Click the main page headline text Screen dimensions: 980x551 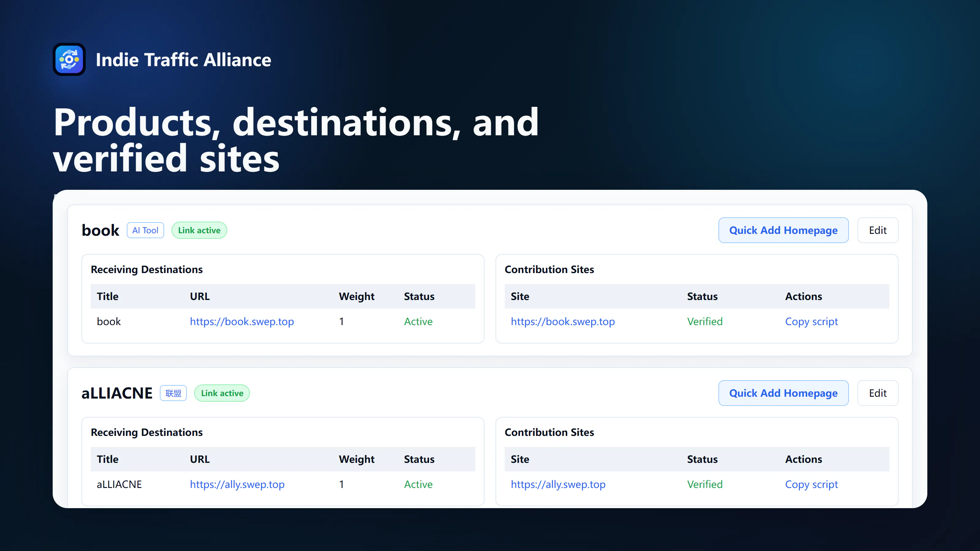pos(296,140)
